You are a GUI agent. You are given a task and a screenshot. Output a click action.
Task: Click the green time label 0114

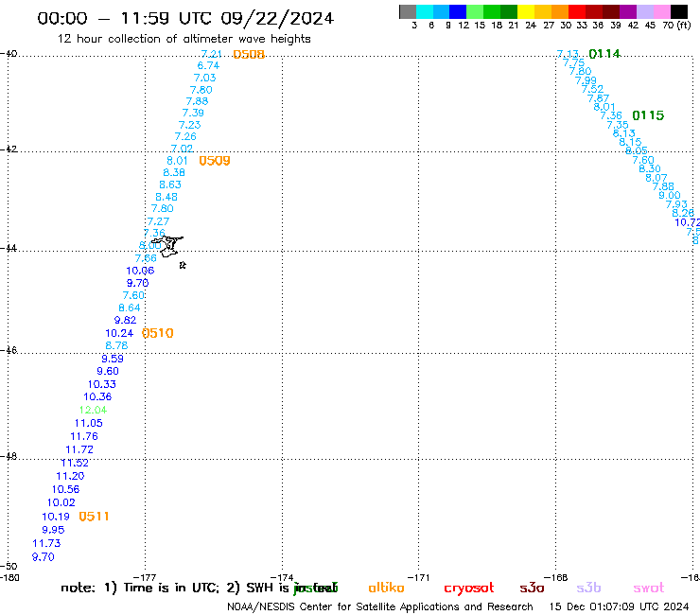604,54
